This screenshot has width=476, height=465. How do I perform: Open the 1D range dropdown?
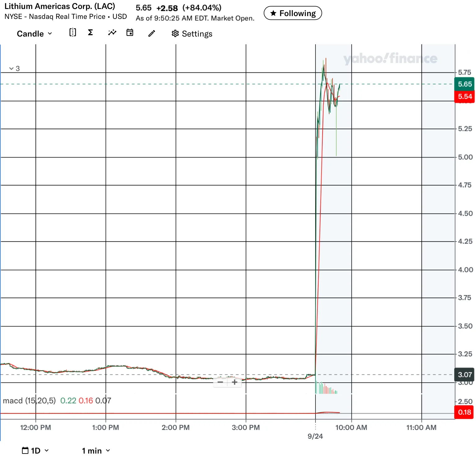[35, 450]
